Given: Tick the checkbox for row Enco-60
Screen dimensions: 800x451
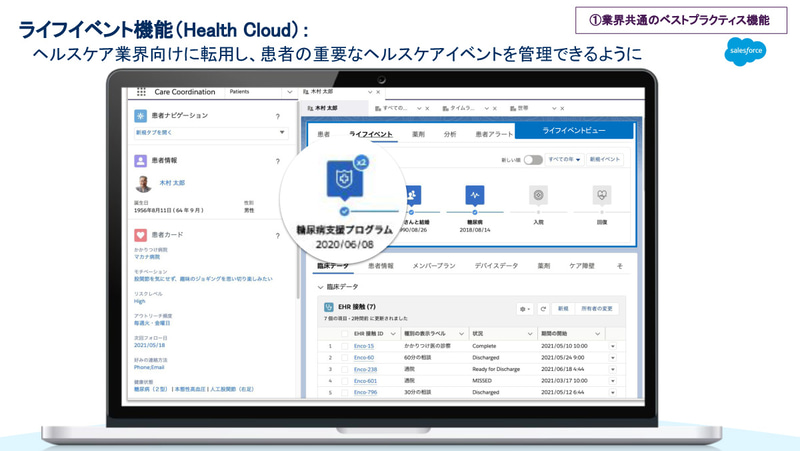Looking at the screenshot, I should (345, 358).
